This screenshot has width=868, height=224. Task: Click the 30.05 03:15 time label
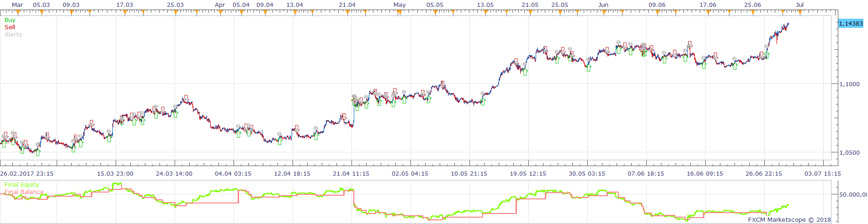587,174
